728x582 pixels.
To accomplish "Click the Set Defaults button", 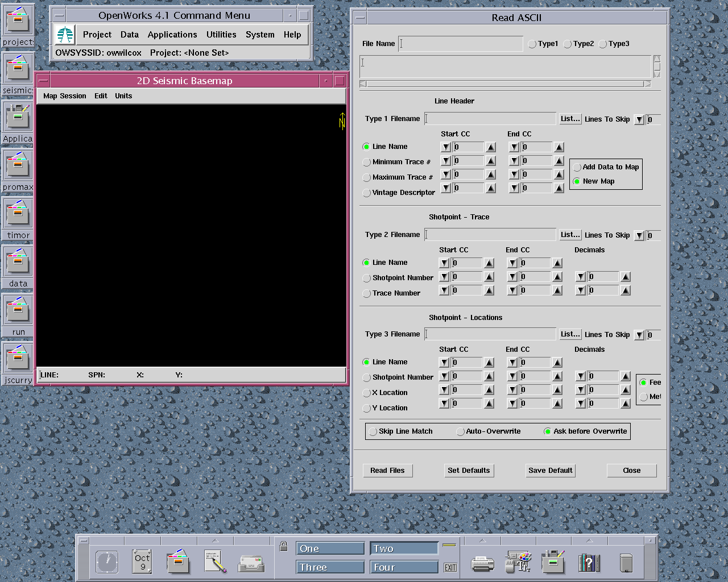I will 469,471.
